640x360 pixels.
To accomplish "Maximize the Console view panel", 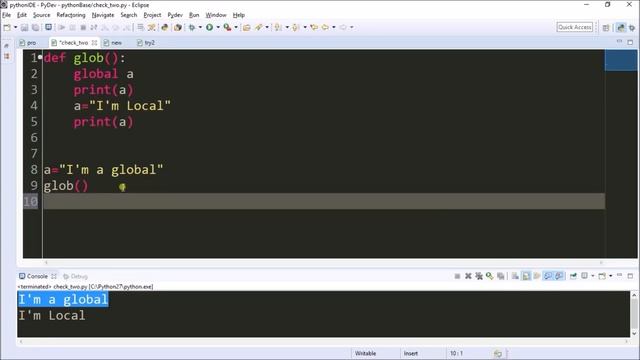I will [x=630, y=276].
